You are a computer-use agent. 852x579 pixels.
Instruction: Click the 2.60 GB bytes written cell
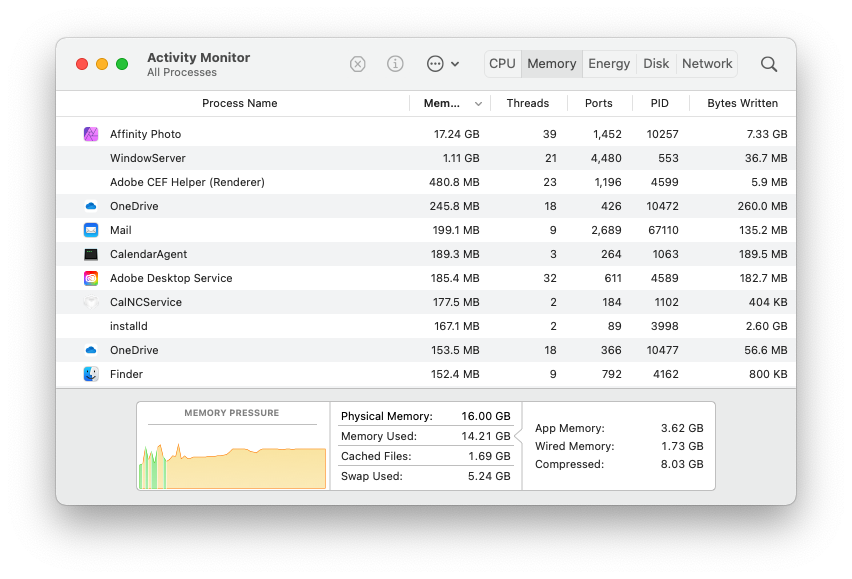pos(766,326)
